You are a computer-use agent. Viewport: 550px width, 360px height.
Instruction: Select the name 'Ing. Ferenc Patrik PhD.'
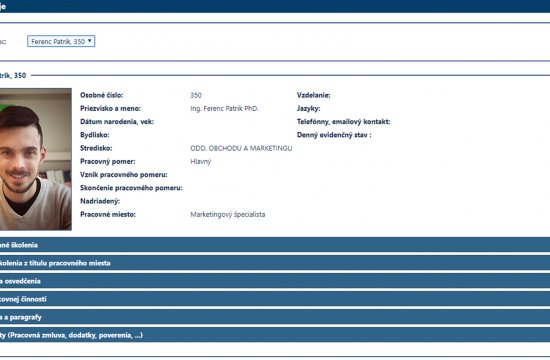point(224,108)
